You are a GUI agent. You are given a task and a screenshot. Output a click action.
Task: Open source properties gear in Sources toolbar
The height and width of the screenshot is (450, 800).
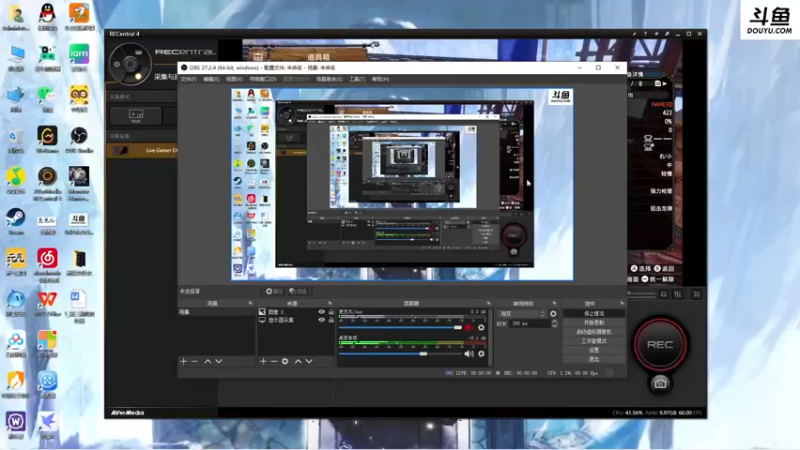click(x=285, y=361)
